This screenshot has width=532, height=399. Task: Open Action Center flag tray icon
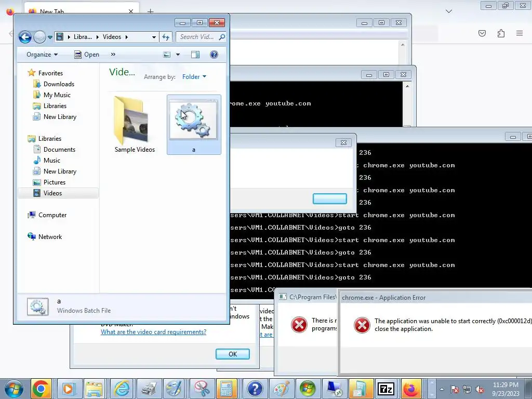click(x=455, y=390)
